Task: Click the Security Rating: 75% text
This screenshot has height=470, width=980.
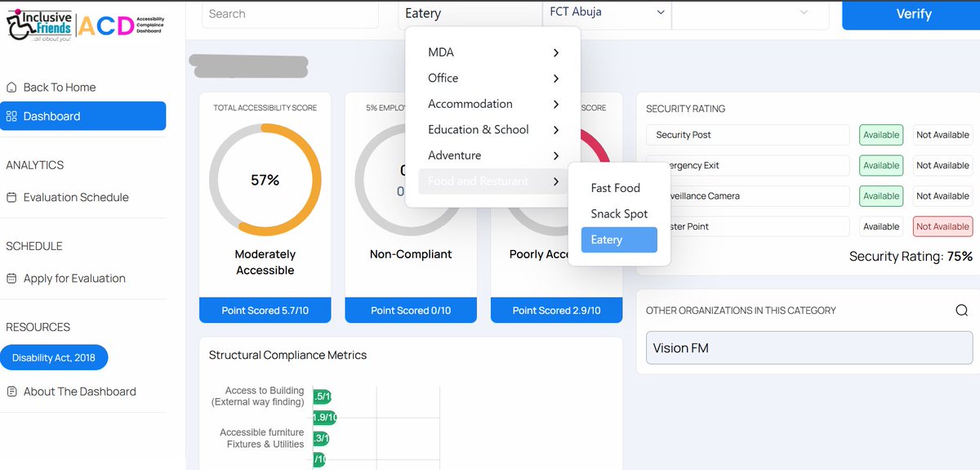Action: coord(911,257)
